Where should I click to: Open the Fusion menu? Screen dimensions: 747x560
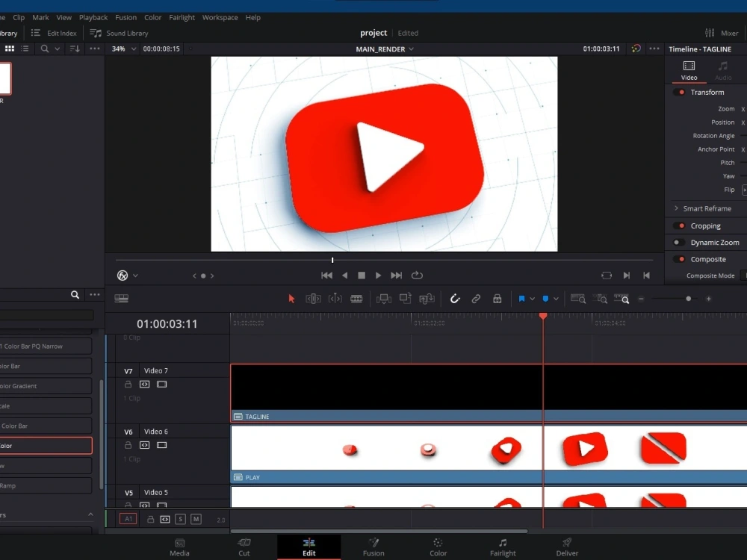(x=125, y=17)
